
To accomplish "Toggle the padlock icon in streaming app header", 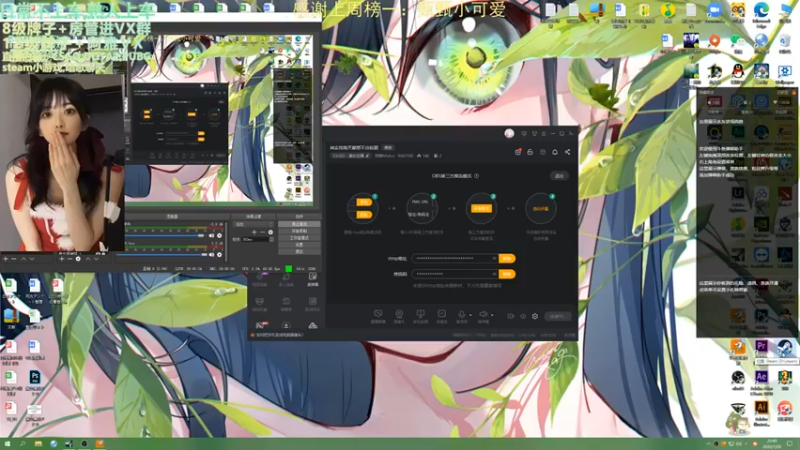I will (530, 152).
